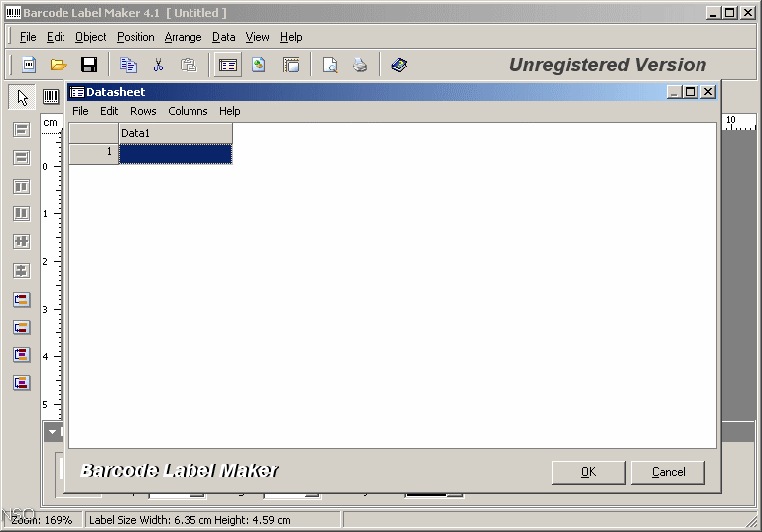Close the Datasheet dialog

click(x=708, y=92)
